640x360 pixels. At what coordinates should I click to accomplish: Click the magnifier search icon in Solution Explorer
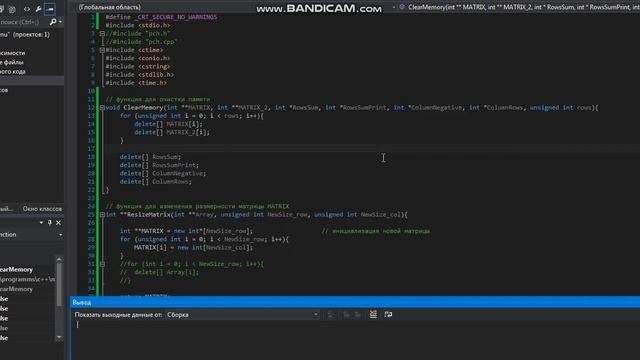pyautogui.click(x=53, y=22)
